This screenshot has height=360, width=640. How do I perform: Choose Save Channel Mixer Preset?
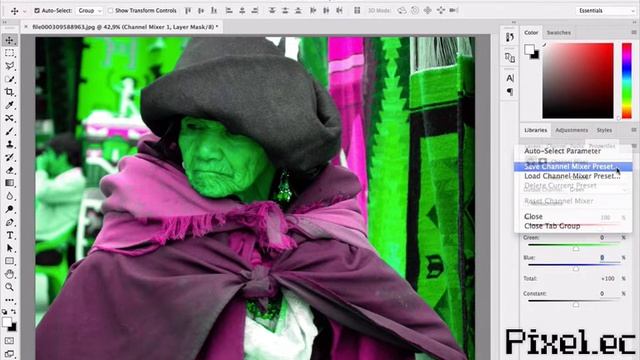(573, 167)
